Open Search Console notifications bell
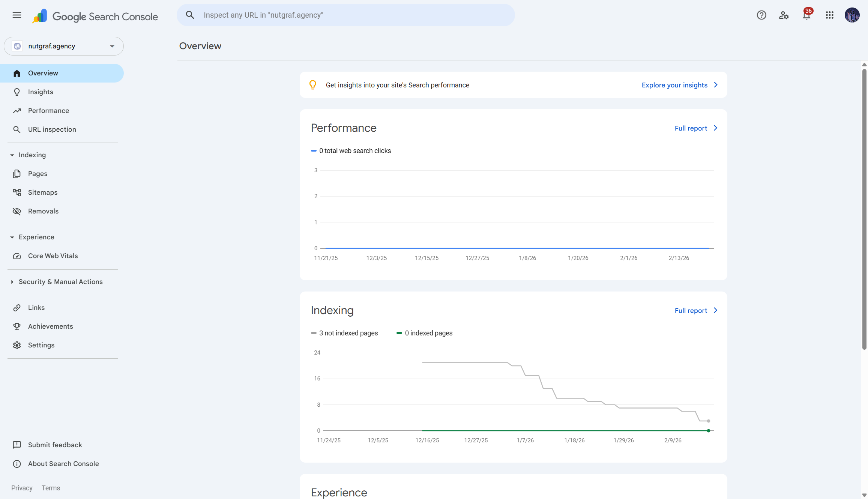 806,15
